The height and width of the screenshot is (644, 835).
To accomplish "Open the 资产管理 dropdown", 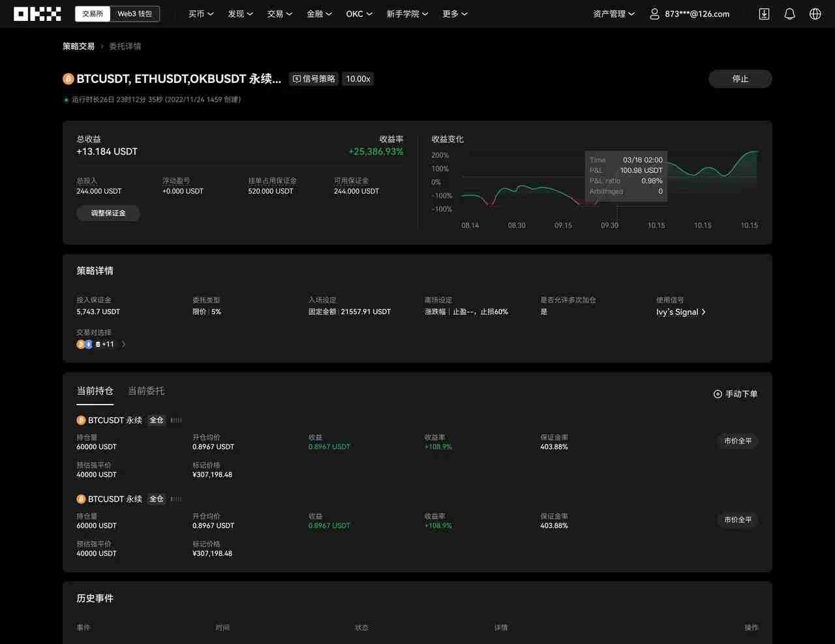I will (x=612, y=14).
